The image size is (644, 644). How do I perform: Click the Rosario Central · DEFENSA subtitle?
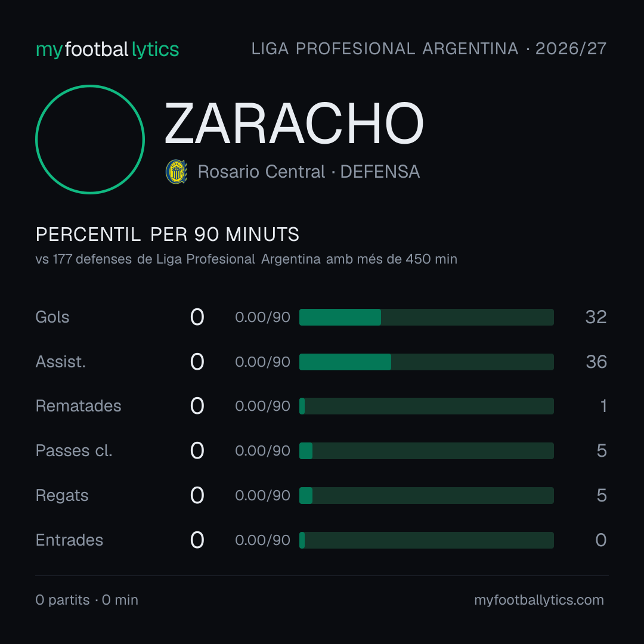coord(308,172)
